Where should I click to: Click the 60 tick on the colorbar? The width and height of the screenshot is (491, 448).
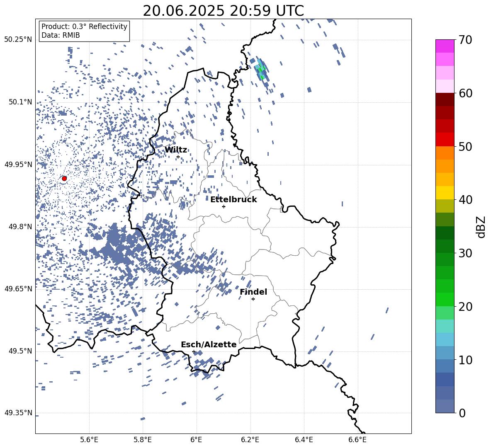(465, 93)
